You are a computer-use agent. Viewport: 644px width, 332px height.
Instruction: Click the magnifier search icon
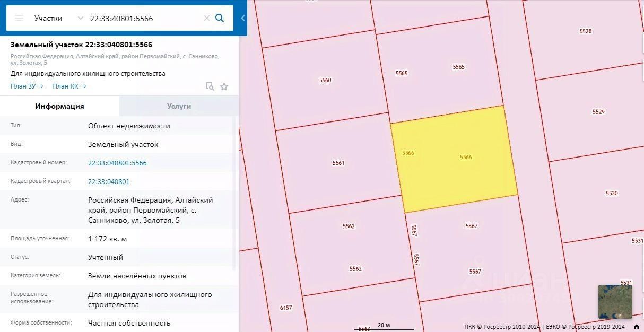coord(220,18)
